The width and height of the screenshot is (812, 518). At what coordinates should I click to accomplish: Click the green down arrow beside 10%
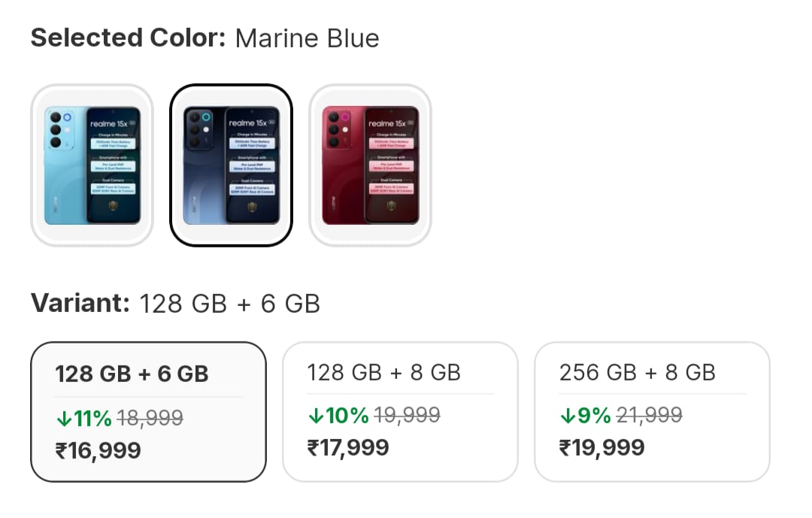(315, 415)
